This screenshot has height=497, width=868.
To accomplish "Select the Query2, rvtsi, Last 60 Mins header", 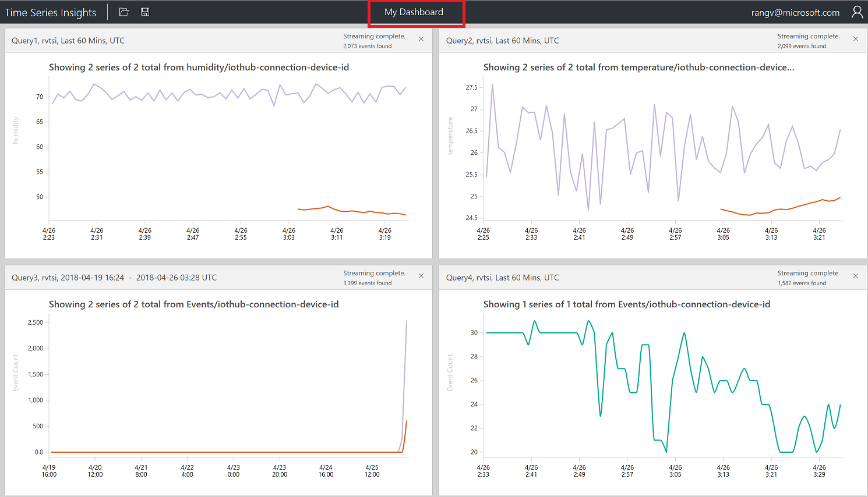I will [x=503, y=41].
